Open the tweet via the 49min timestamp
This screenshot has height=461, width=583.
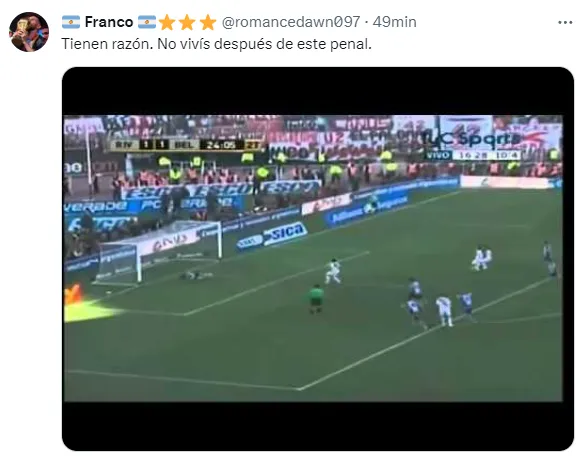pyautogui.click(x=394, y=22)
